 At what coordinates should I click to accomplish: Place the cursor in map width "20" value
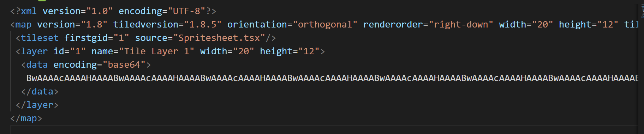coord(542,25)
